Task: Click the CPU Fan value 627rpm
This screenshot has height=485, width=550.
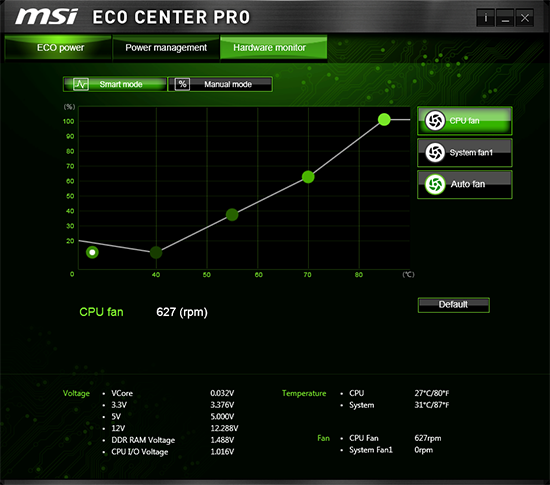Action: (x=428, y=438)
